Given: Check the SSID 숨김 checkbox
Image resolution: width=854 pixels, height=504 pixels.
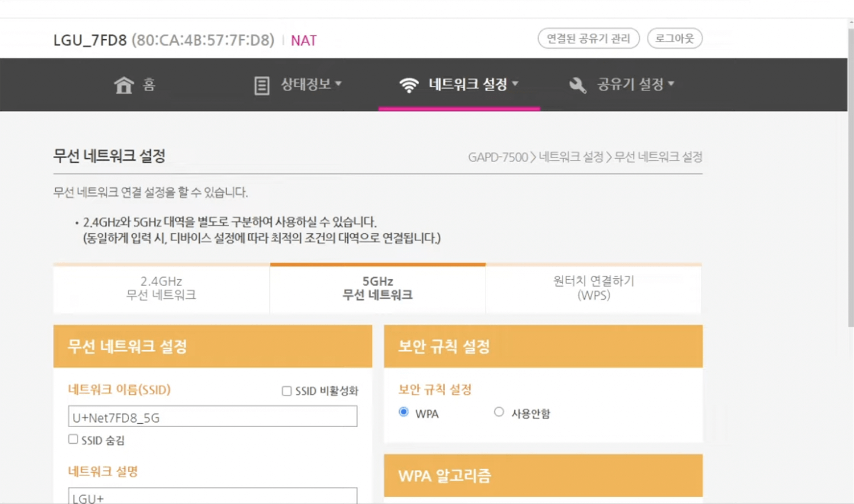Looking at the screenshot, I should (x=73, y=439).
